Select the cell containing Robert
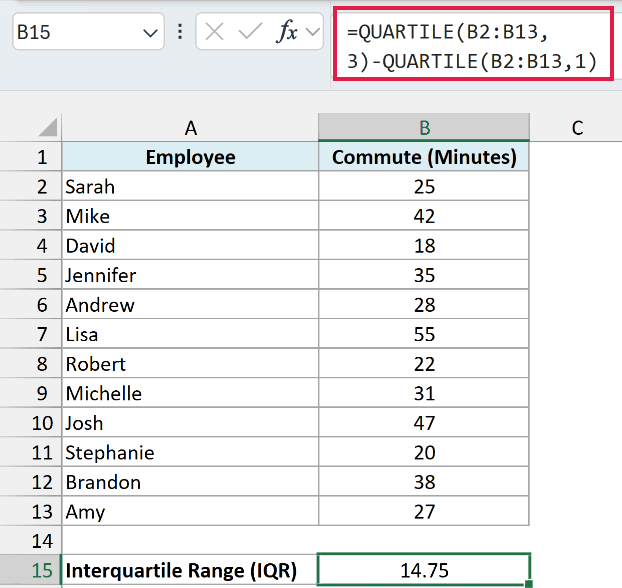The image size is (622, 588). click(x=190, y=363)
